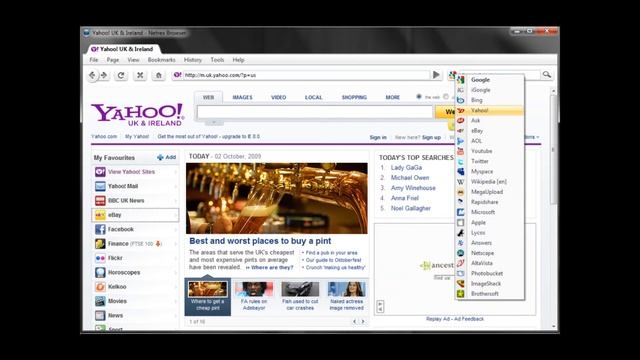Switch to the VIDEO search tab
This screenshot has width=640, height=360.
tap(278, 98)
